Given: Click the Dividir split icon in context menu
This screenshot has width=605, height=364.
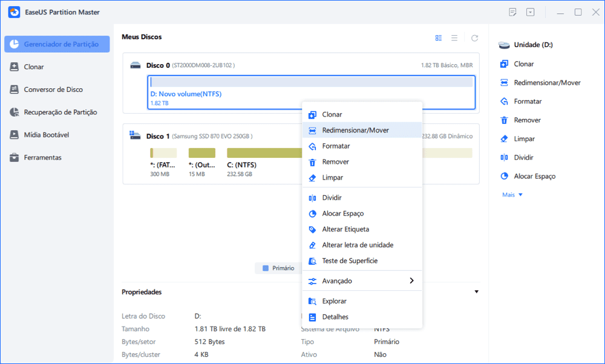Looking at the screenshot, I should pos(313,198).
